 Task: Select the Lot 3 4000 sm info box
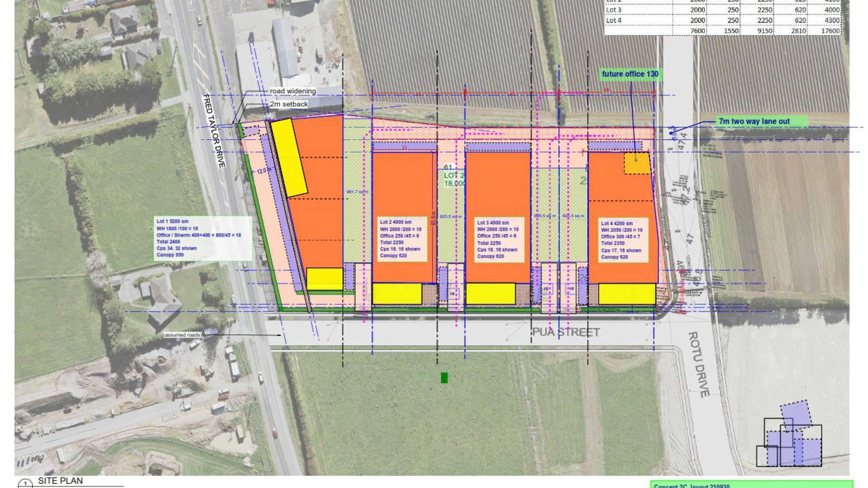coord(498,239)
